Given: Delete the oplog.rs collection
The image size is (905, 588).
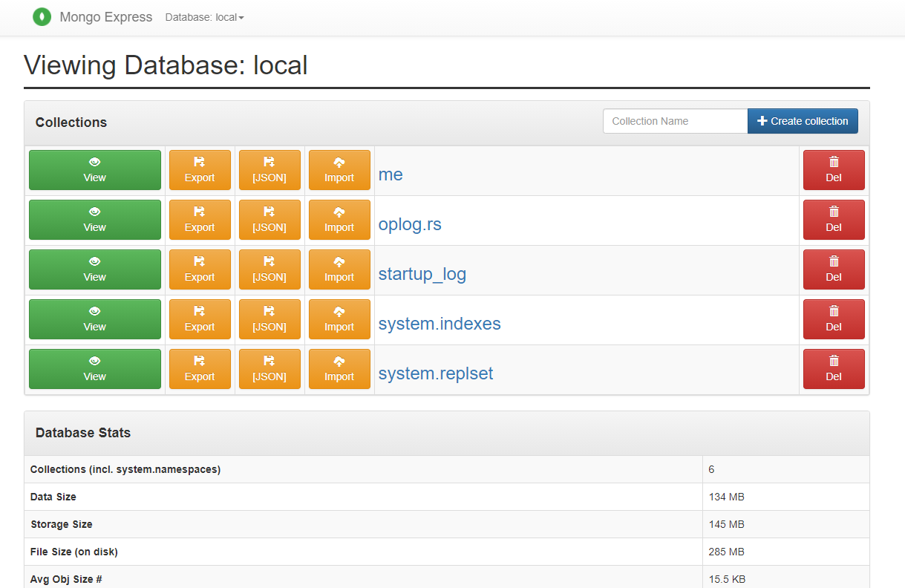Looking at the screenshot, I should pyautogui.click(x=834, y=220).
